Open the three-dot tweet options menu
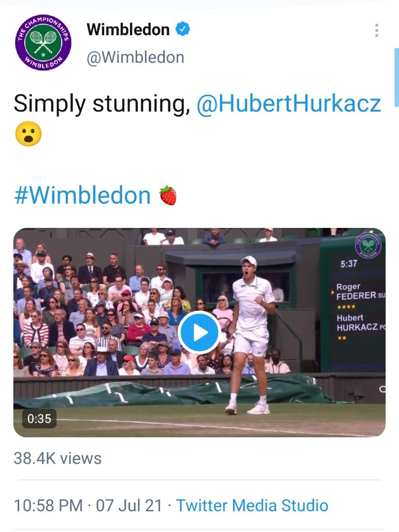The image size is (399, 532). [x=377, y=31]
